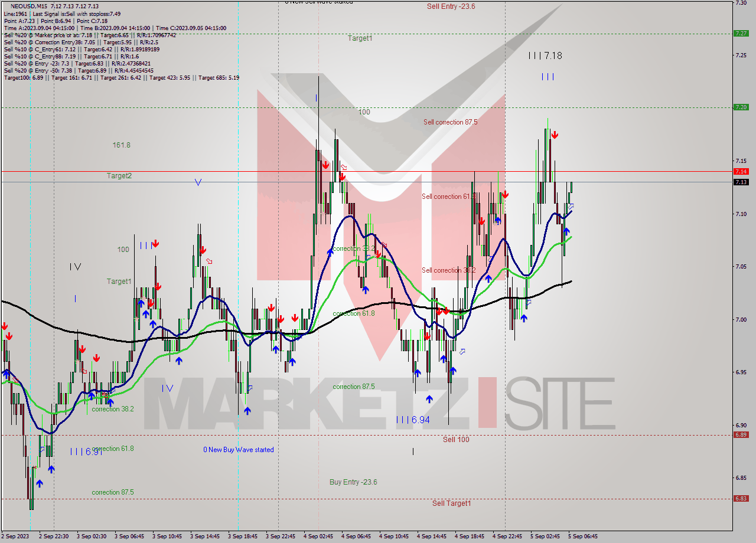The width and height of the screenshot is (756, 543).
Task: Click the black 7.13 current price tag
Action: click(741, 182)
